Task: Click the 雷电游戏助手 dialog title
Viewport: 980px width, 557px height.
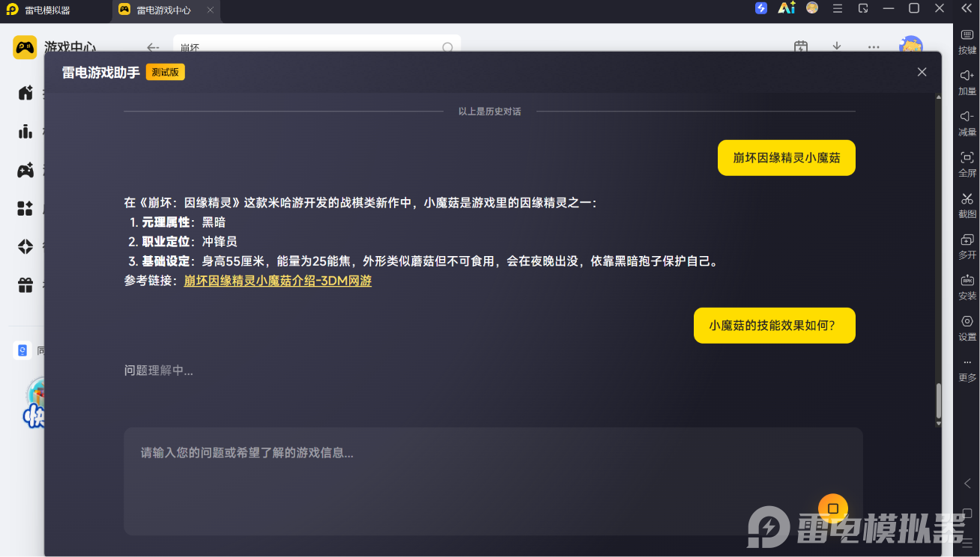Action: 101,73
